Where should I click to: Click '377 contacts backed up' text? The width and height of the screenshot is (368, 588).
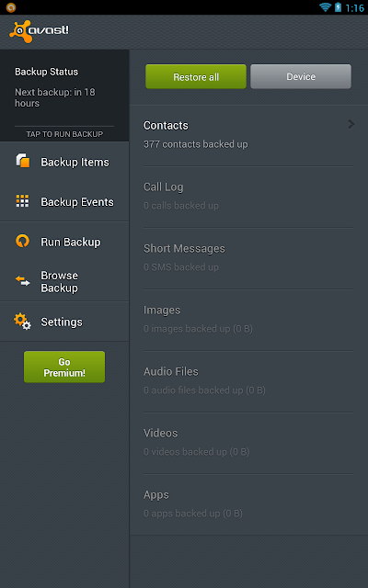pos(196,144)
